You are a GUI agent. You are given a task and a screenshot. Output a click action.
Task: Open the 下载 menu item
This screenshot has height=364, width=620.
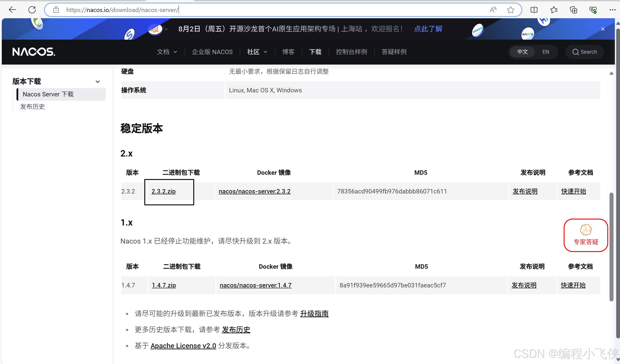coord(315,52)
